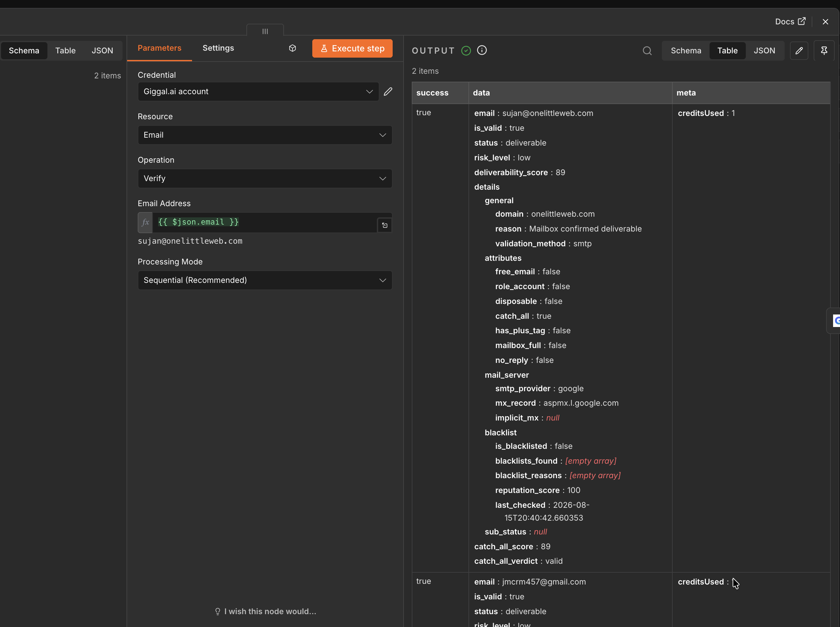The height and width of the screenshot is (627, 840).
Task: Click domain onelittleweb.com row
Action: 545,214
